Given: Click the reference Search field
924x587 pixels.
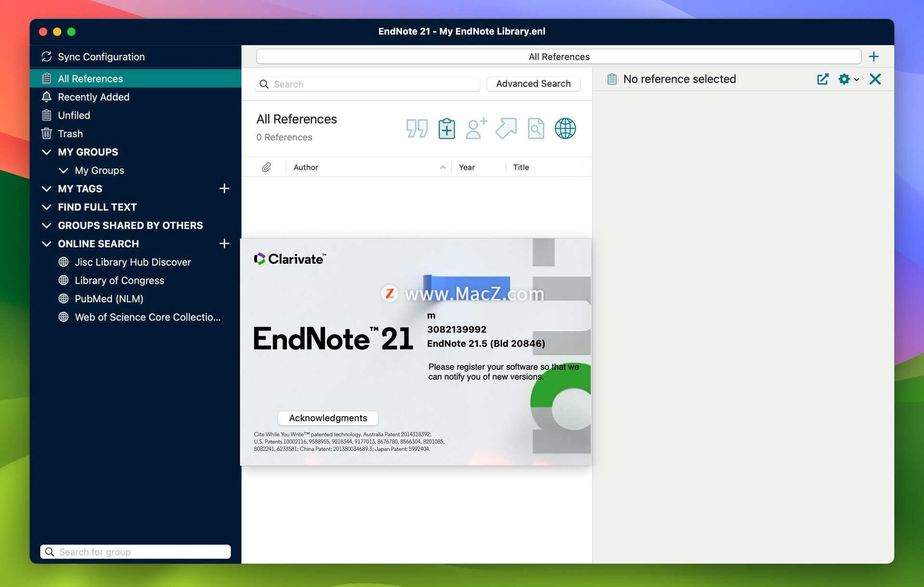Looking at the screenshot, I should (x=367, y=84).
